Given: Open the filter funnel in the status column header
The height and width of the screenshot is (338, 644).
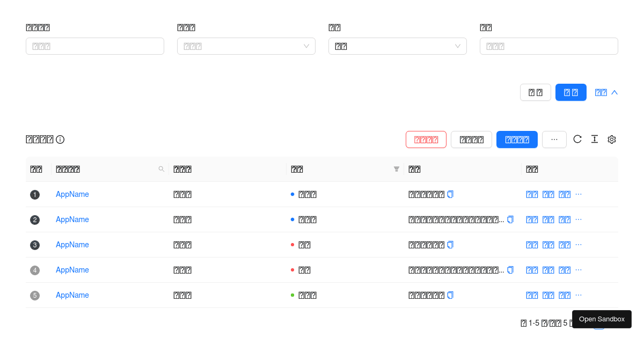Looking at the screenshot, I should click(396, 169).
